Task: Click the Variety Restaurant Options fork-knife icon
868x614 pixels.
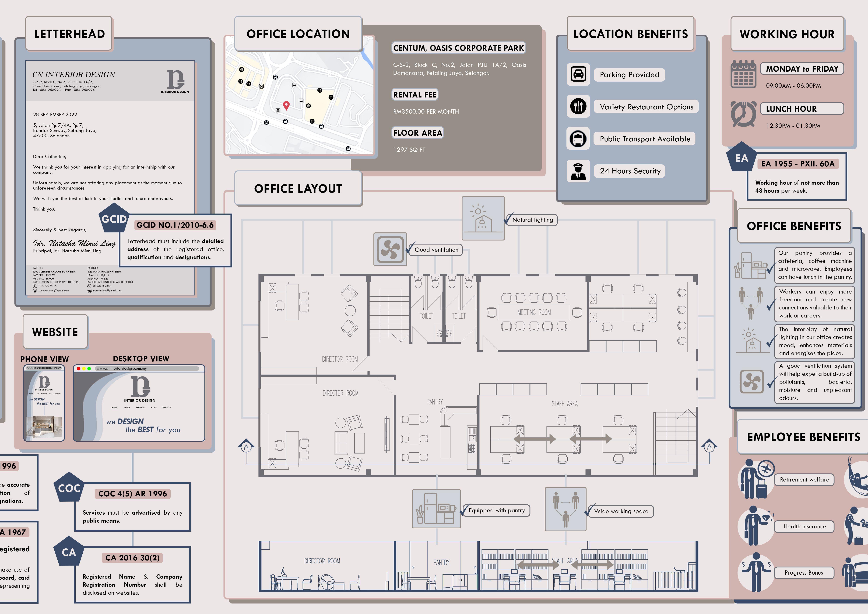Action: tap(578, 106)
